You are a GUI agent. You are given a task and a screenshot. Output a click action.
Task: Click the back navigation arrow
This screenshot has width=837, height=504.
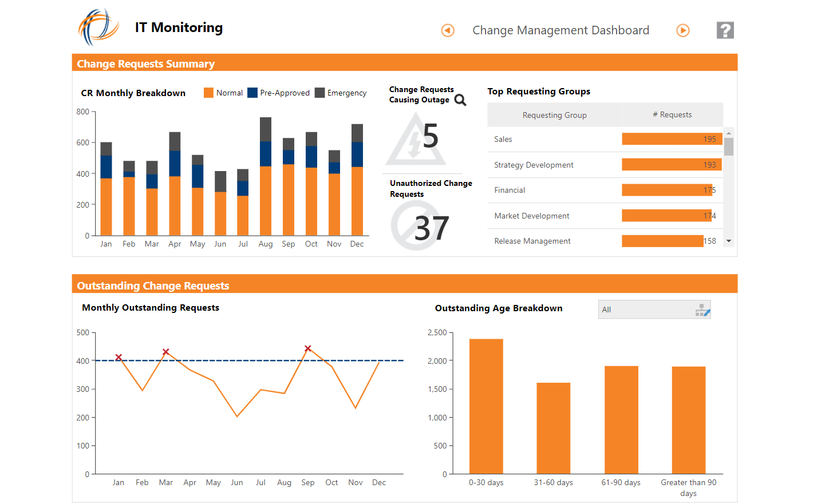[x=447, y=30]
